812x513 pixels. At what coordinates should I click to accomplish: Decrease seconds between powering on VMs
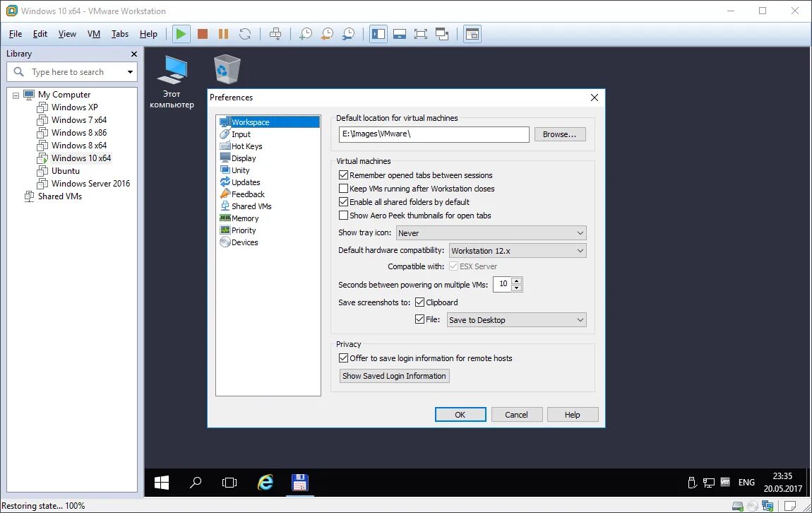pyautogui.click(x=516, y=288)
